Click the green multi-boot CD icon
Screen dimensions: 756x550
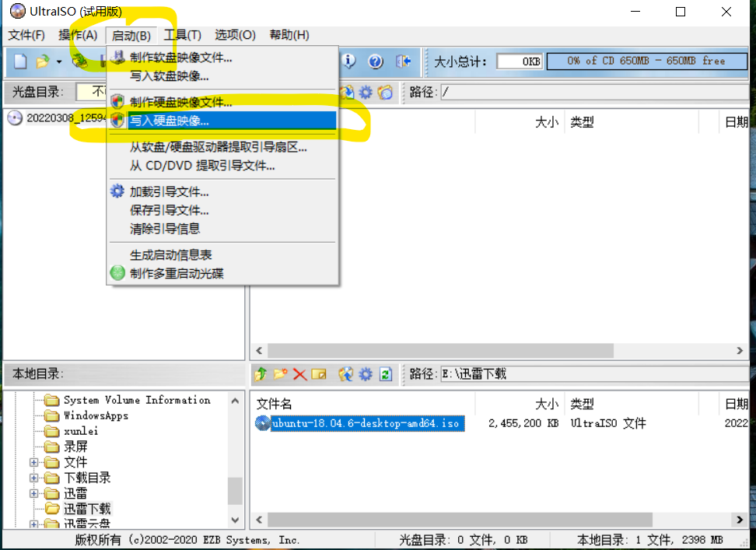click(117, 273)
